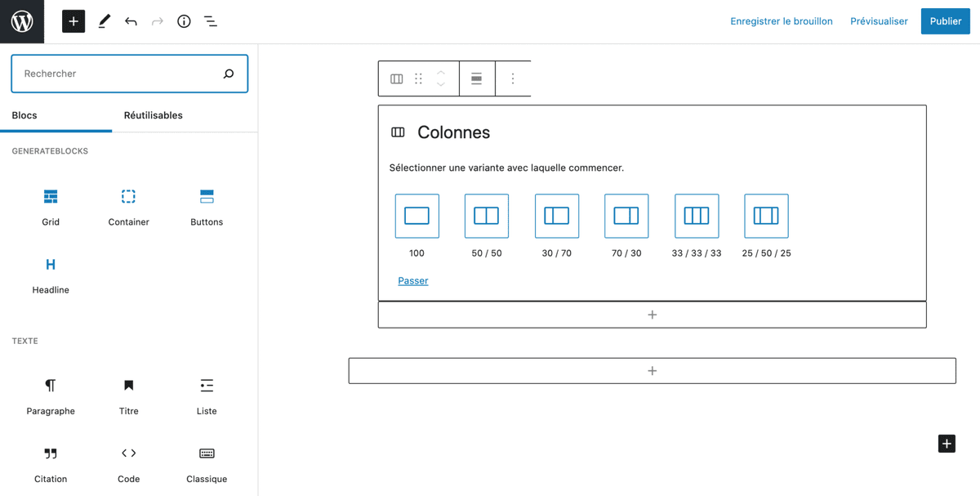Click in the Rechercher search field
This screenshot has height=496, width=980.
pos(118,74)
